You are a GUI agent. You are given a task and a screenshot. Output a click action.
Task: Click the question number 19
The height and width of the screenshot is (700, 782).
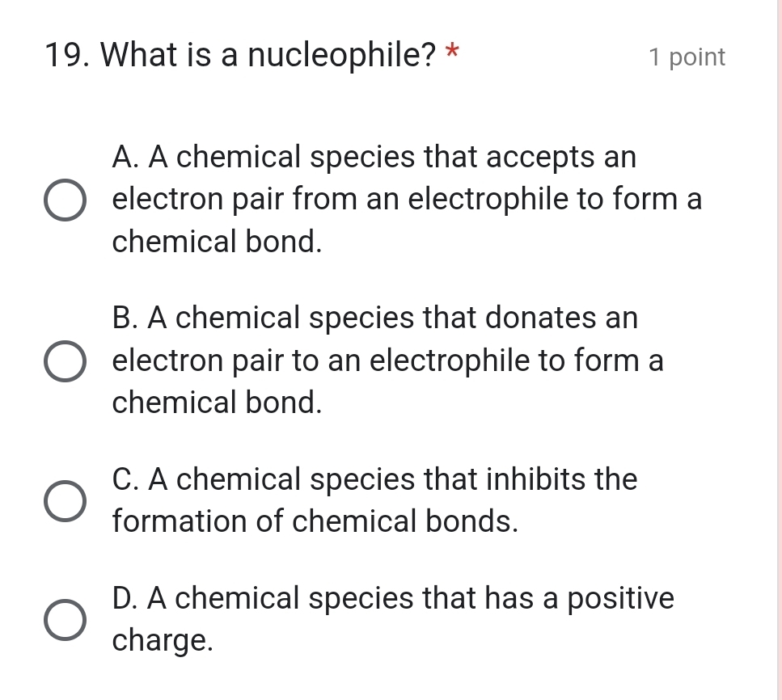coord(68,56)
